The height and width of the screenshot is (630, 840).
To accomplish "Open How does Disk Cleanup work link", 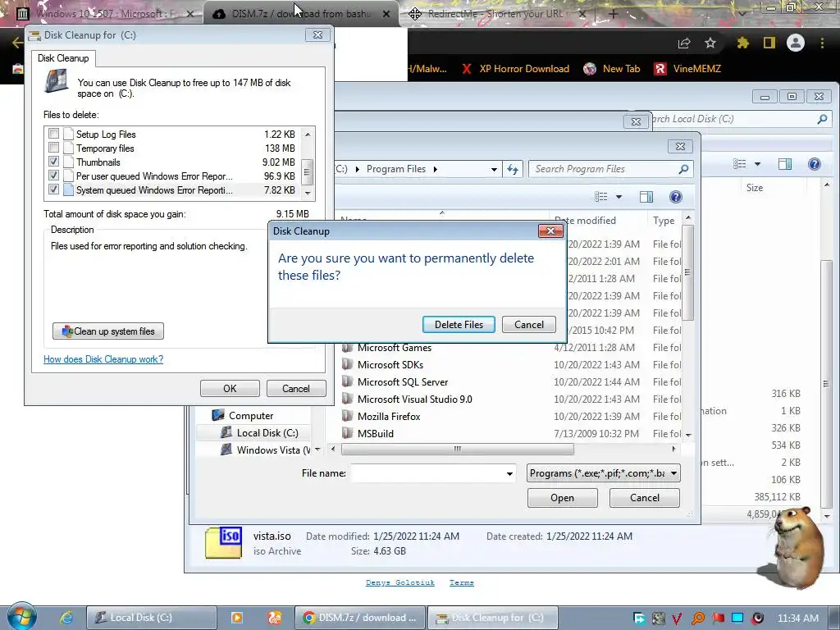I will tap(103, 359).
